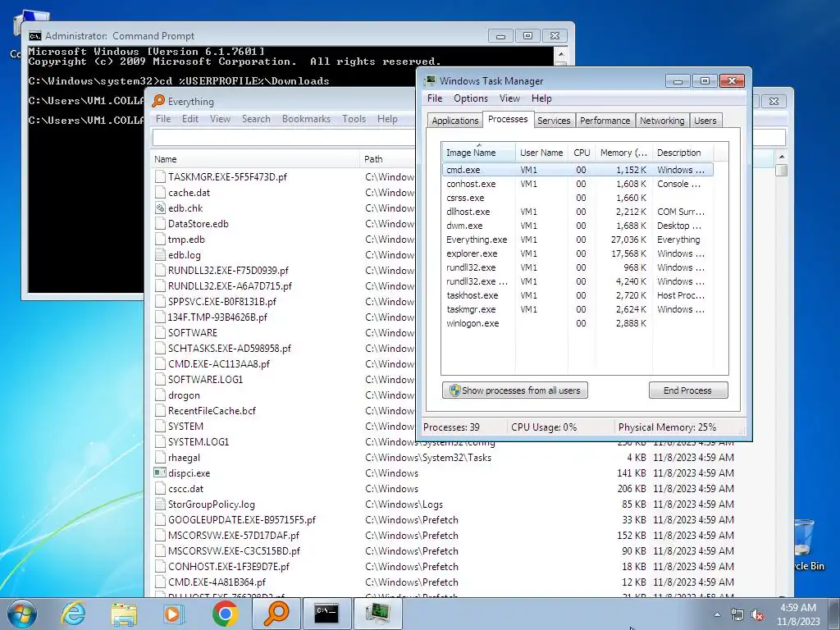Launch Google Chrome from the taskbar
Viewport: 840px width, 630px height.
tap(225, 614)
